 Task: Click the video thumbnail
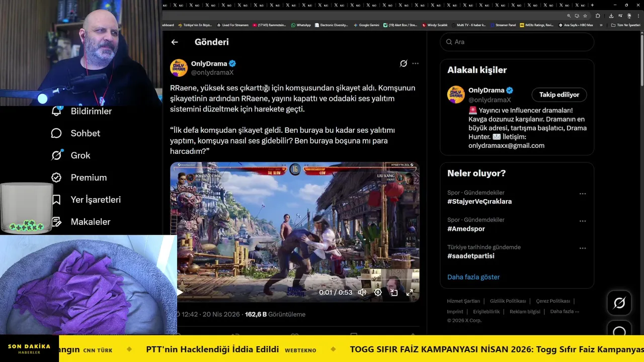(x=295, y=232)
